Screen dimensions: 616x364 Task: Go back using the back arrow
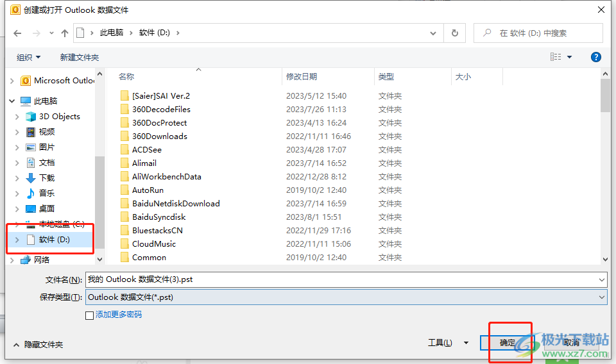[17, 33]
